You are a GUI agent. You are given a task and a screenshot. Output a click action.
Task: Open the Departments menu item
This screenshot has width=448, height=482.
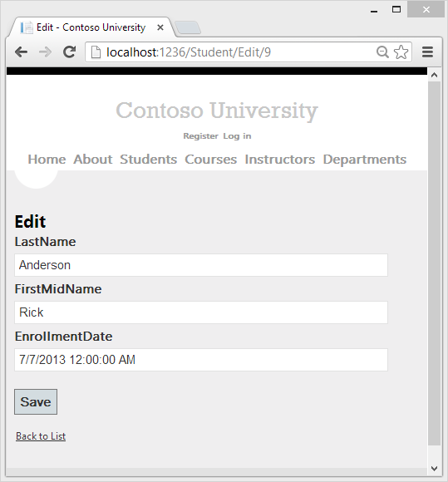365,160
